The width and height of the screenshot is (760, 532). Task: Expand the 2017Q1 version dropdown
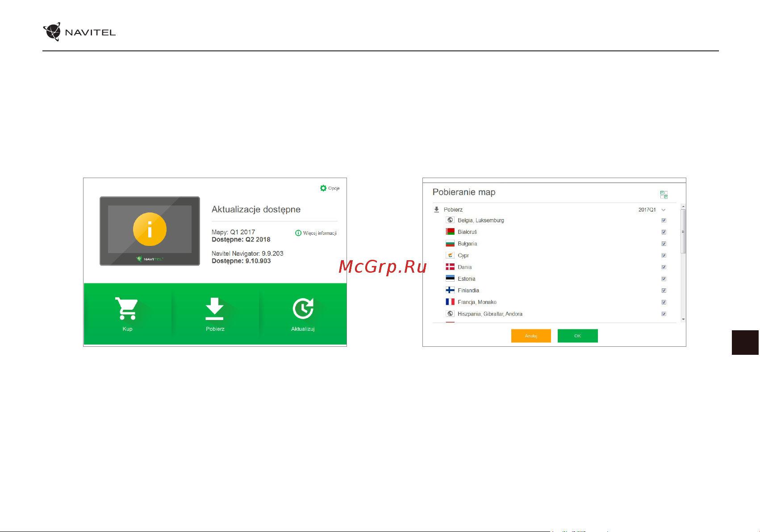664,210
